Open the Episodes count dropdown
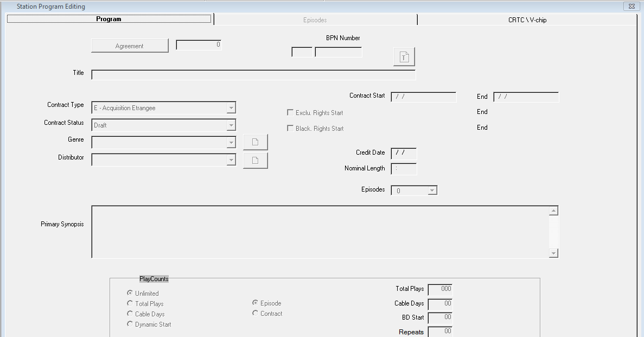The width and height of the screenshot is (644, 337). 432,190
